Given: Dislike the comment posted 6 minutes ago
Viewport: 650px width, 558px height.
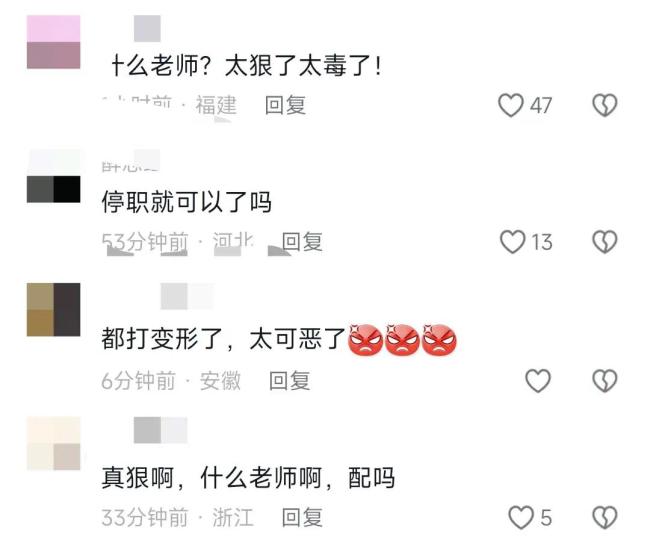Looking at the screenshot, I should (x=605, y=380).
